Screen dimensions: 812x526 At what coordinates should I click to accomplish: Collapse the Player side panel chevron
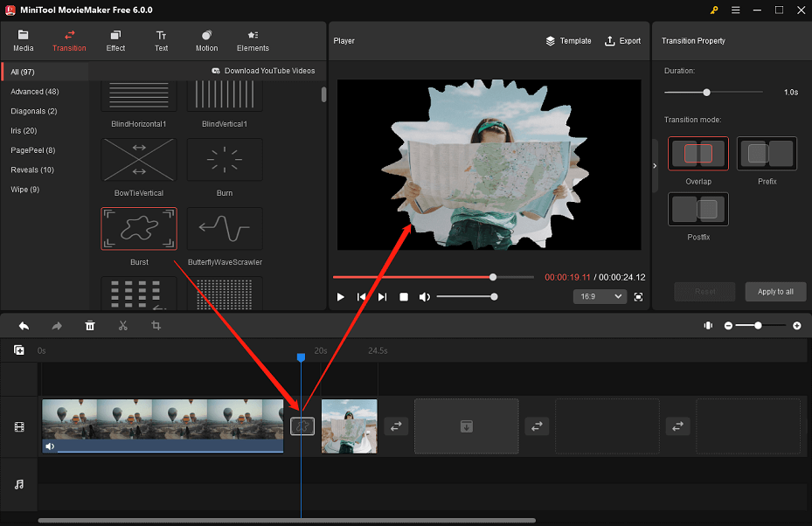(654, 163)
